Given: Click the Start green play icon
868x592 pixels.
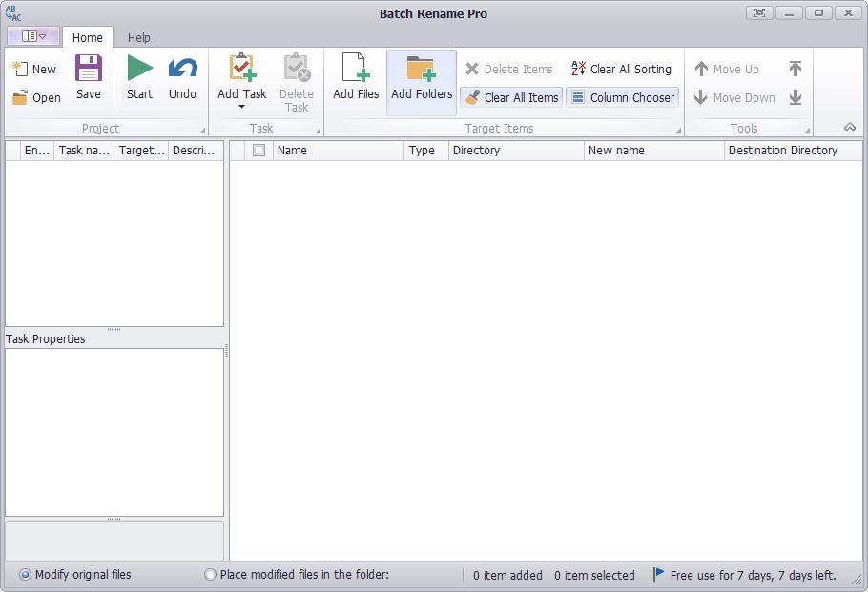Looking at the screenshot, I should point(139,70).
